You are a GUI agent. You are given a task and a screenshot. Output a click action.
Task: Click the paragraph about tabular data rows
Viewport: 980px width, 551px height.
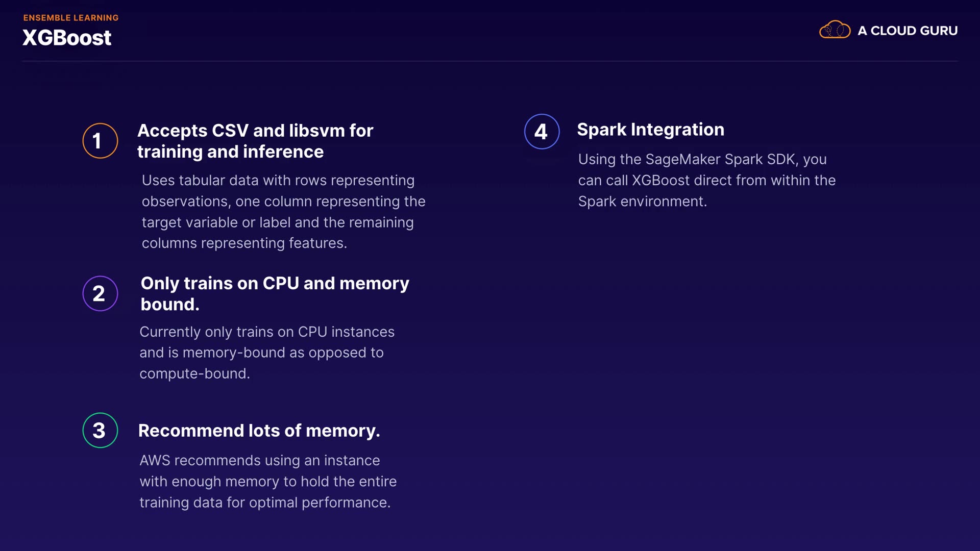(283, 211)
